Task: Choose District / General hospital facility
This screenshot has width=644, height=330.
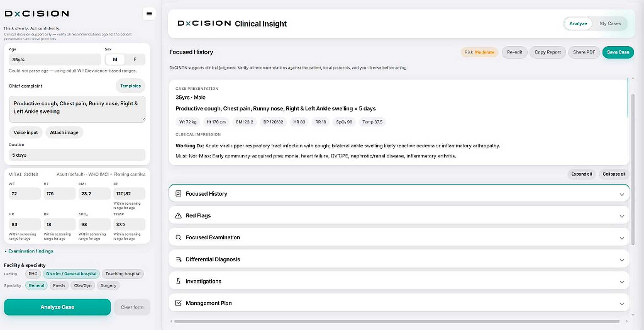Action: coord(71,274)
